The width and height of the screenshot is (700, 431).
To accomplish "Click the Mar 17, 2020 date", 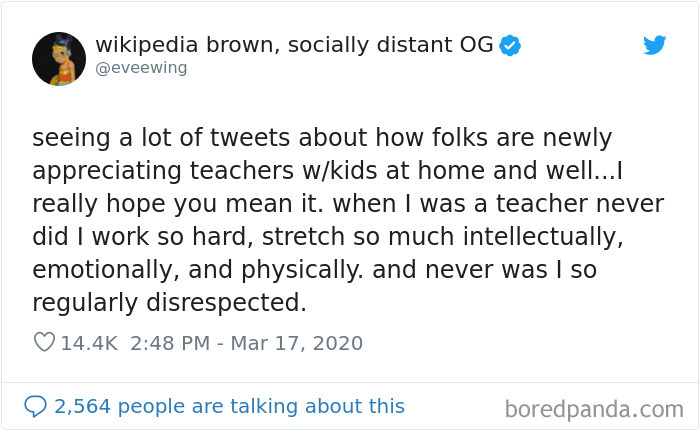I will coord(299,343).
